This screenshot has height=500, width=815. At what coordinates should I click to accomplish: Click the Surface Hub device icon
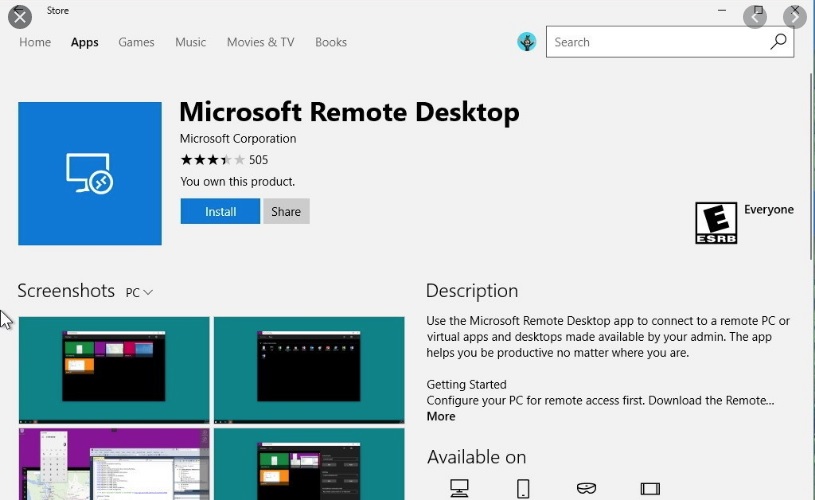pyautogui.click(x=650, y=489)
